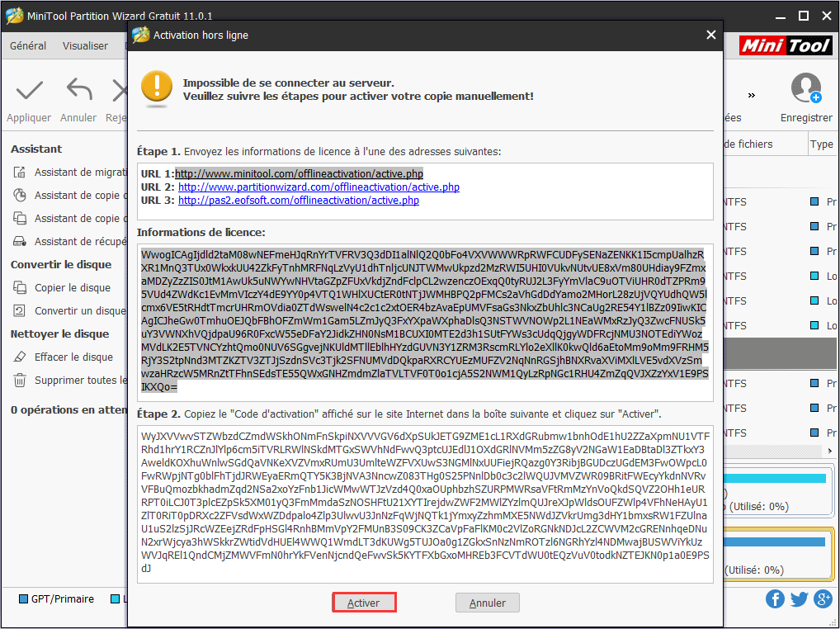Click the MiniTool logo top right
Screen dimensions: 840x629
coord(785,45)
